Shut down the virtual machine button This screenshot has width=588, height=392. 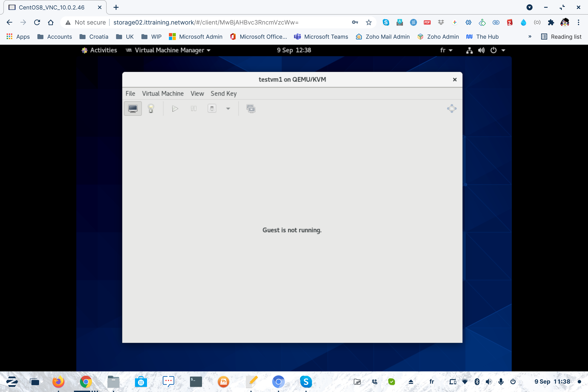pyautogui.click(x=212, y=109)
